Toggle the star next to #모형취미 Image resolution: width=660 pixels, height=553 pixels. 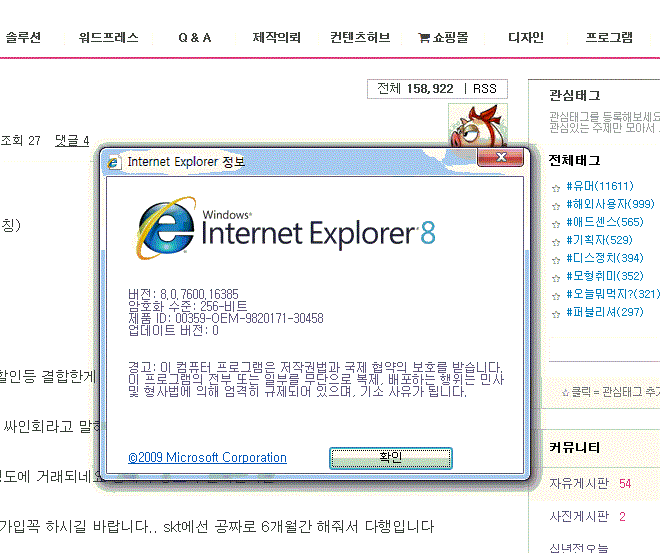coord(556,278)
